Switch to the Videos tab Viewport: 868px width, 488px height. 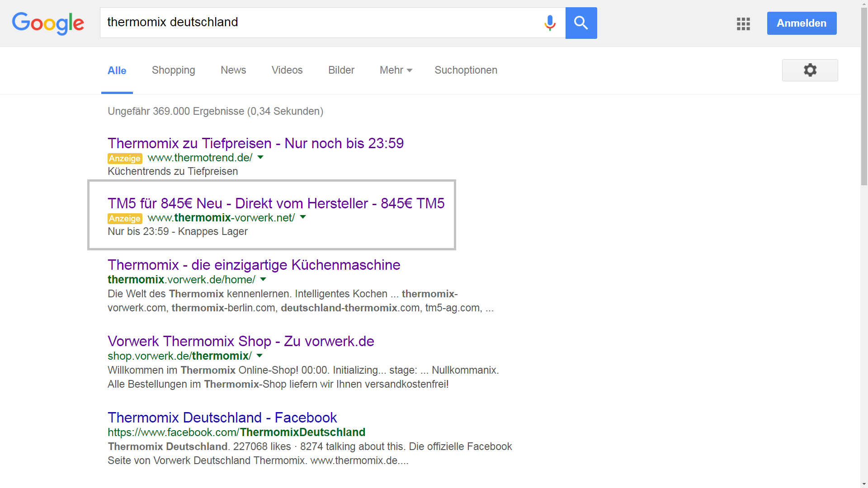(x=287, y=70)
